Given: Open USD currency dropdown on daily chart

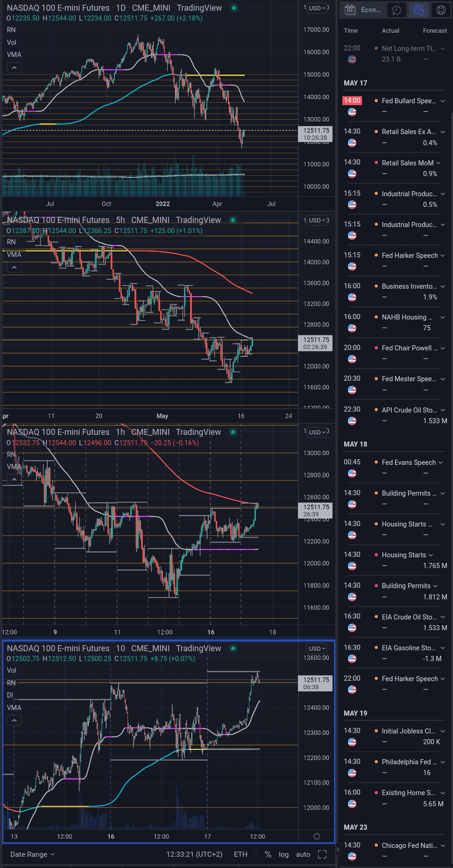Looking at the screenshot, I should point(317,8).
